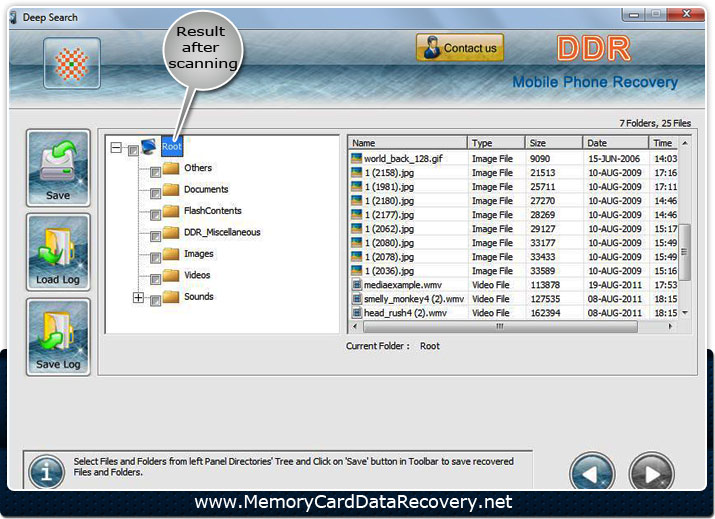Select the Images folder label
This screenshot has height=519, width=715.
[198, 254]
